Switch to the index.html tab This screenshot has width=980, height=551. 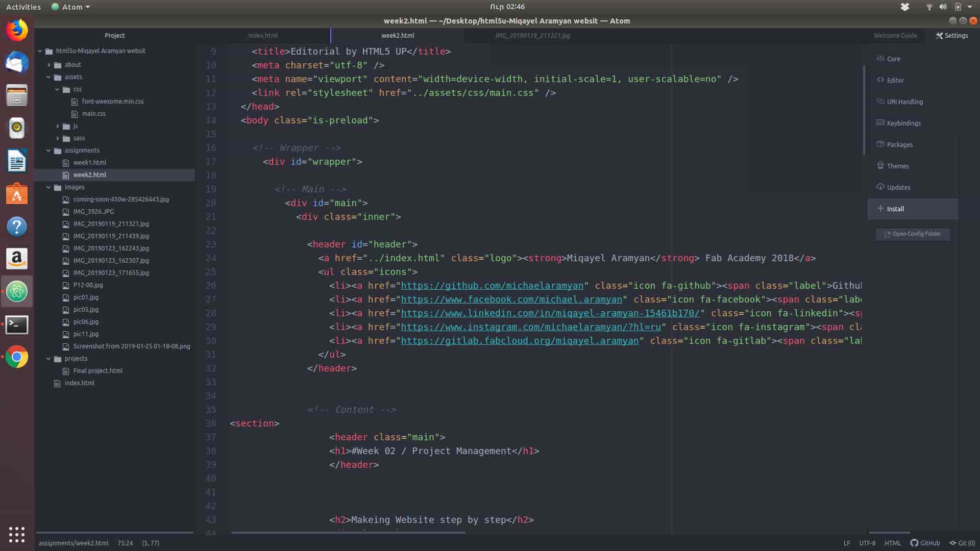(x=263, y=36)
